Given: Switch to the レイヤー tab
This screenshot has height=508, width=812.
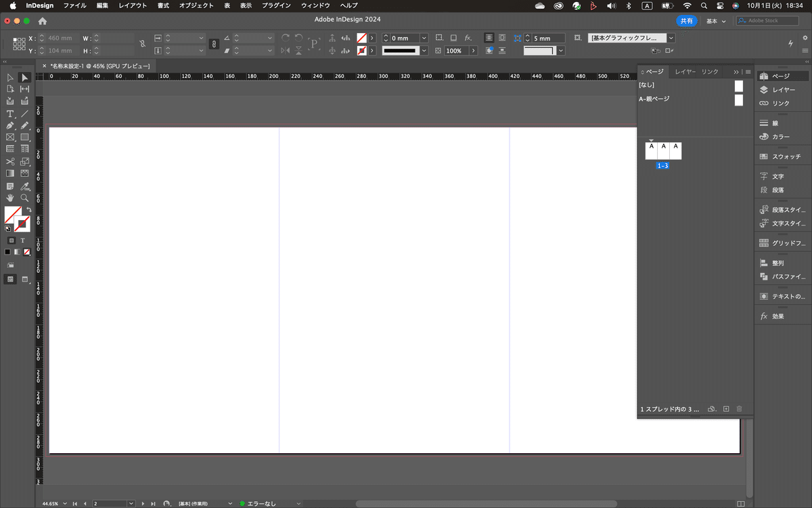Looking at the screenshot, I should [x=685, y=72].
